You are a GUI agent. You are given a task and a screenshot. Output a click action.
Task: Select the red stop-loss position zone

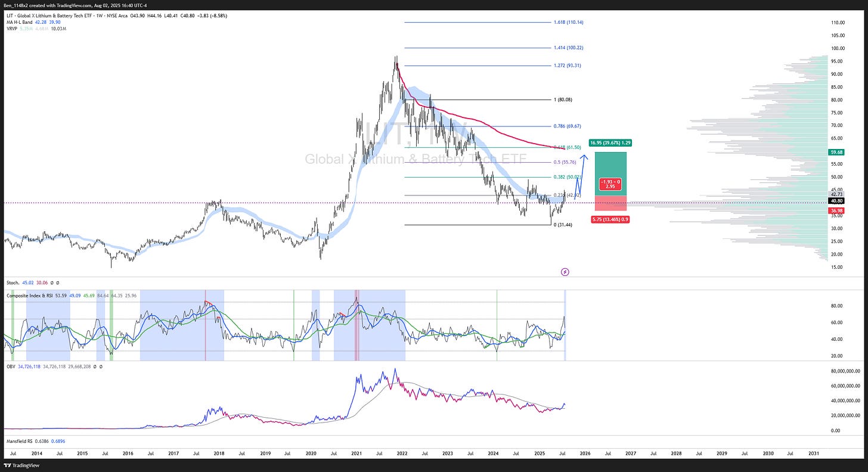tap(610, 203)
